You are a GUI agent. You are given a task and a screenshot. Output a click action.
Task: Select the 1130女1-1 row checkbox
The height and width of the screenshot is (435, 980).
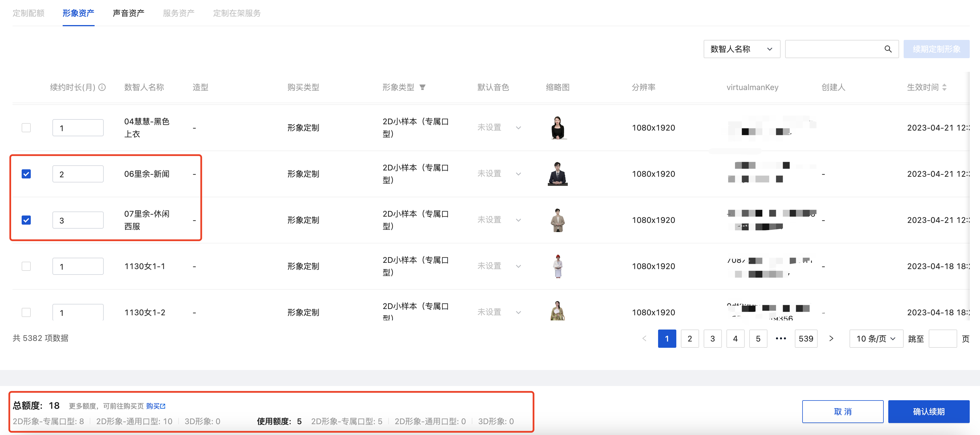26,266
